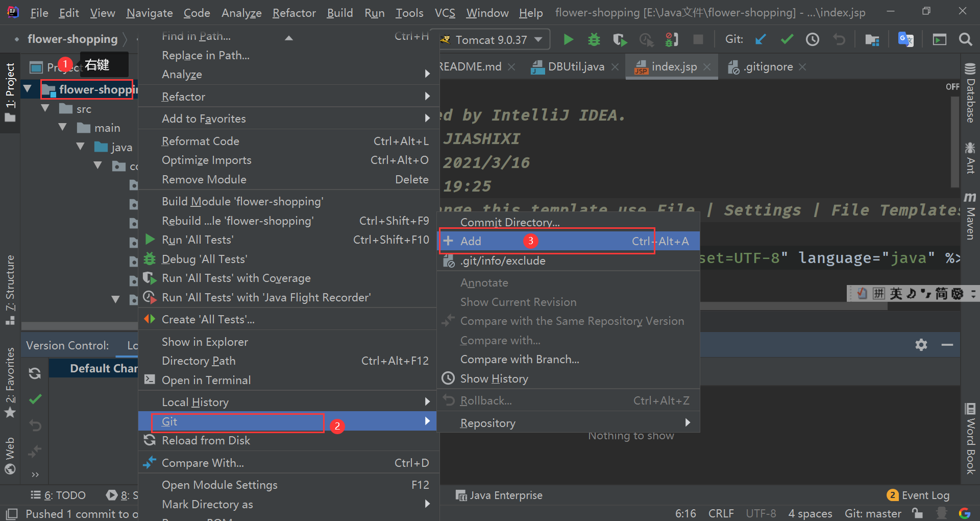Click the Git update project arrow icon
The height and width of the screenshot is (521, 980).
pos(761,39)
